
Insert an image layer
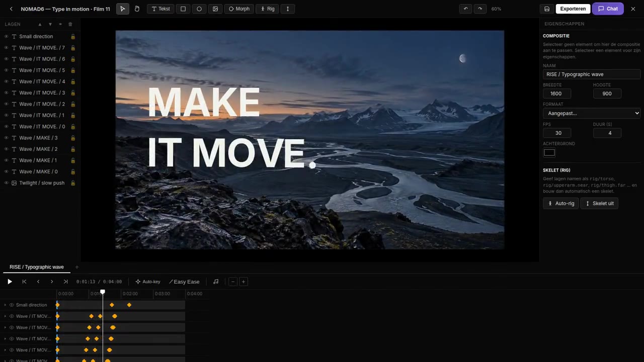[215, 9]
